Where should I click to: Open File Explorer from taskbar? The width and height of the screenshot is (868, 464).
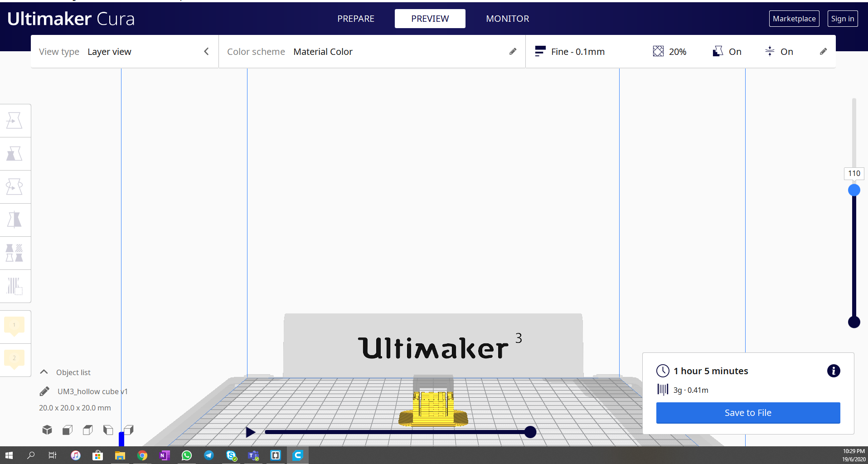120,455
